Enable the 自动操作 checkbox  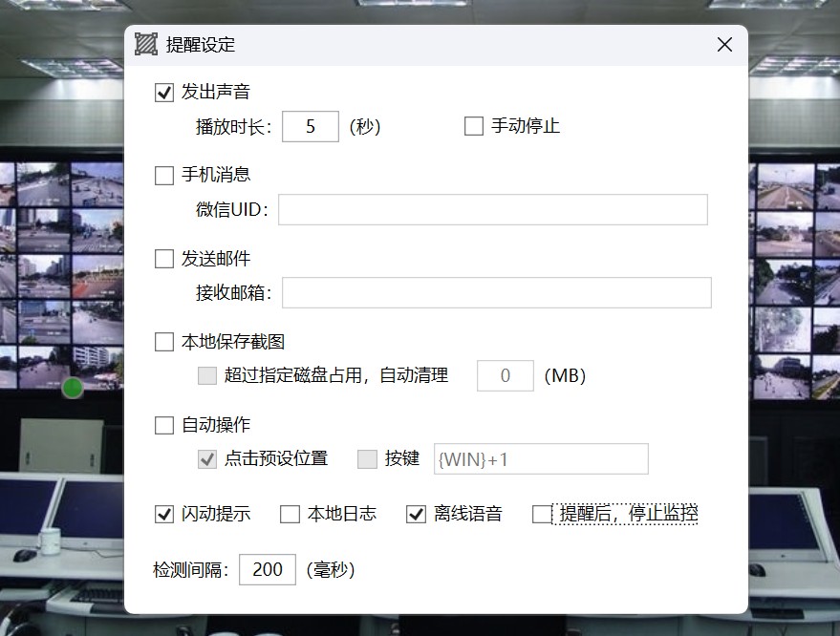(163, 425)
